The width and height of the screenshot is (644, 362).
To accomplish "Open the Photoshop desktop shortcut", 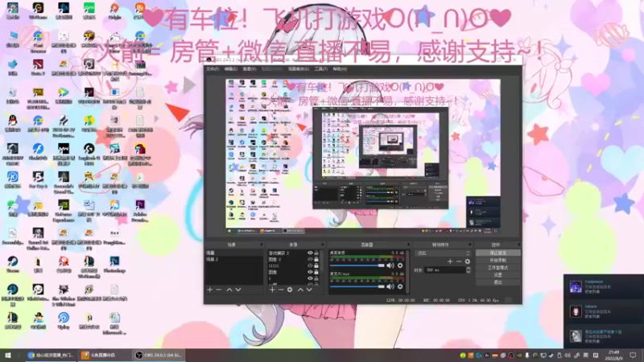I will pyautogui.click(x=114, y=264).
